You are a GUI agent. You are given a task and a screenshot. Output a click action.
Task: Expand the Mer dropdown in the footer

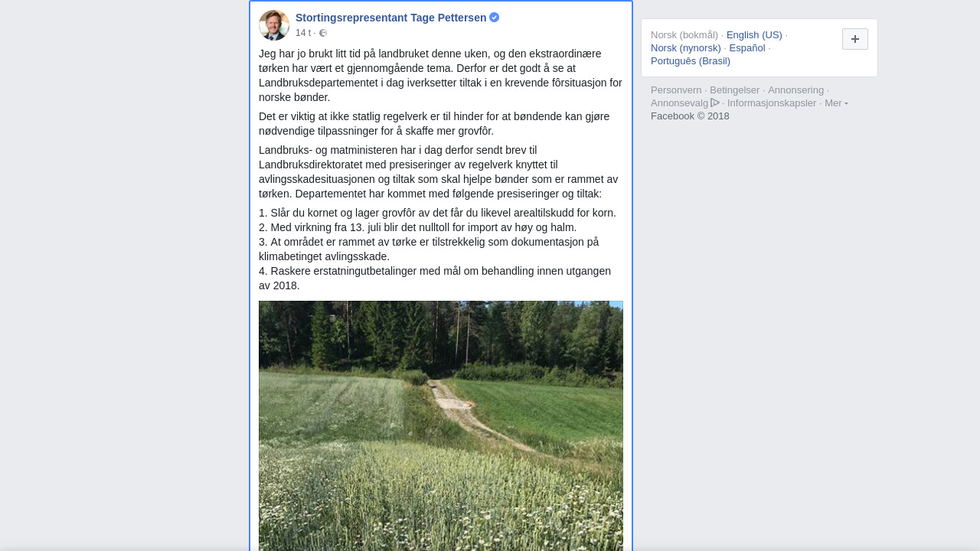836,103
